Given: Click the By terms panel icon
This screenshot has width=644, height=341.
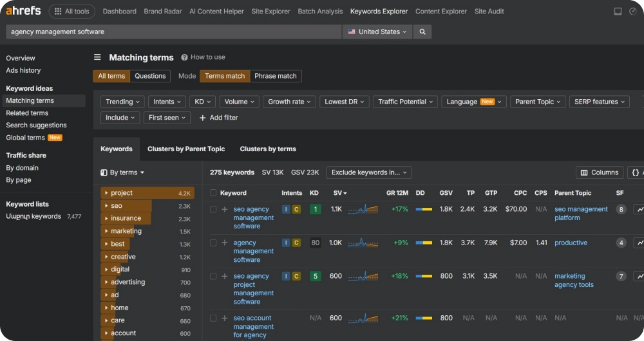Looking at the screenshot, I should pos(104,173).
